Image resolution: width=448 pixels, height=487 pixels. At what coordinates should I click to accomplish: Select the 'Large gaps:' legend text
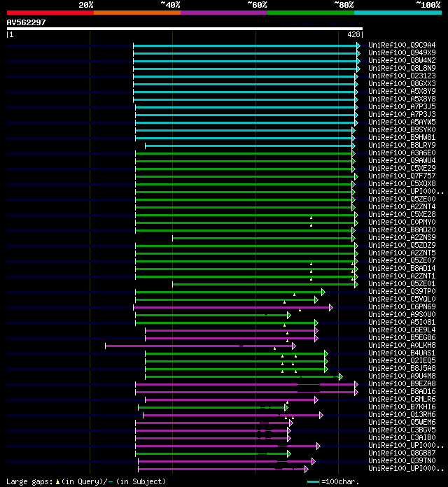pyautogui.click(x=30, y=481)
